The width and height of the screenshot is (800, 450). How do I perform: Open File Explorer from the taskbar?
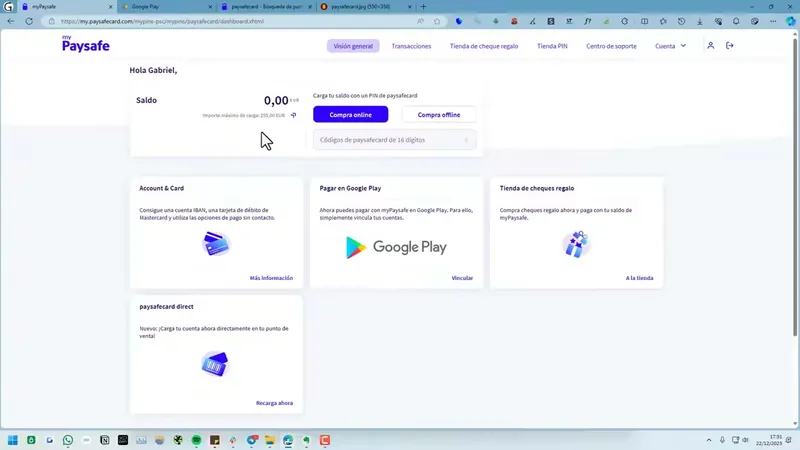pos(270,440)
